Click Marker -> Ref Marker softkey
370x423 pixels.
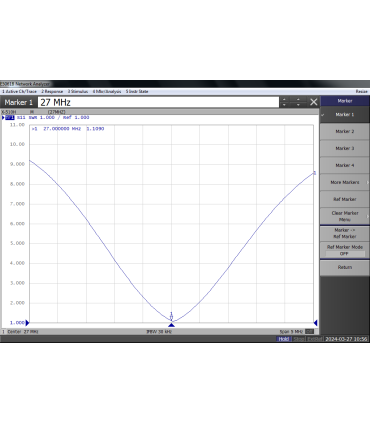coord(345,233)
